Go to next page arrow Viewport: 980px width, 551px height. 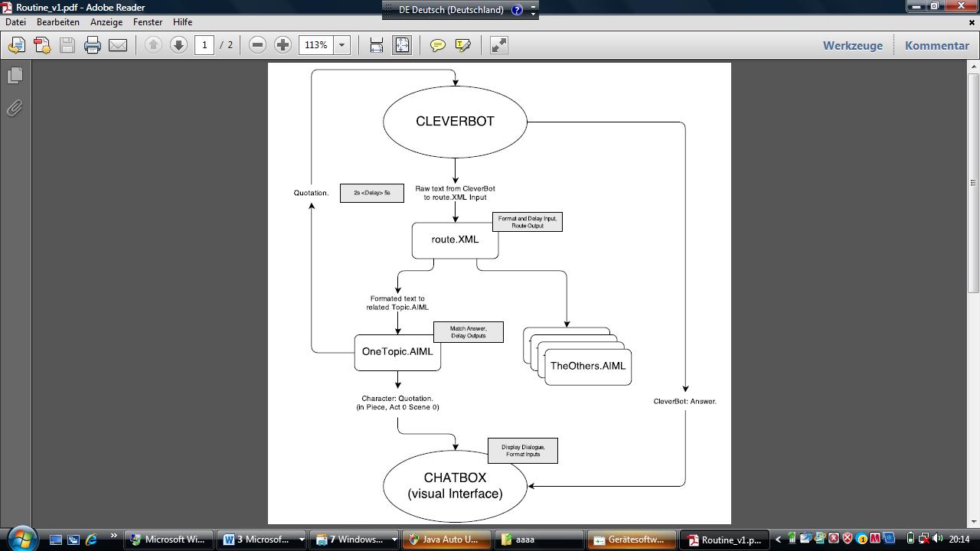click(178, 45)
